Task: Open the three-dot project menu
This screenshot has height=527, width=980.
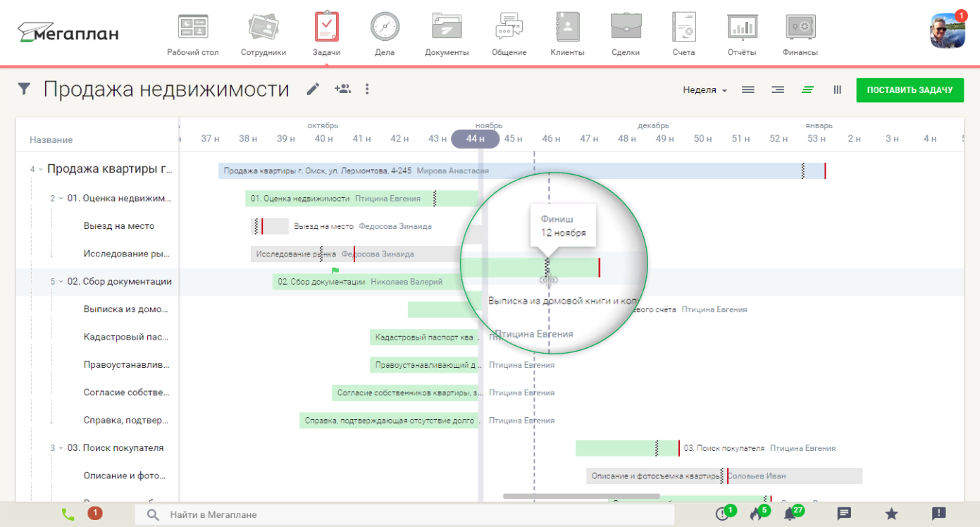Action: click(367, 89)
